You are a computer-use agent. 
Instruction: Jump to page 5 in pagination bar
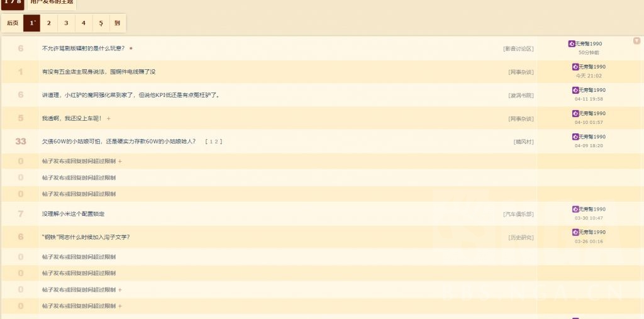pos(101,23)
